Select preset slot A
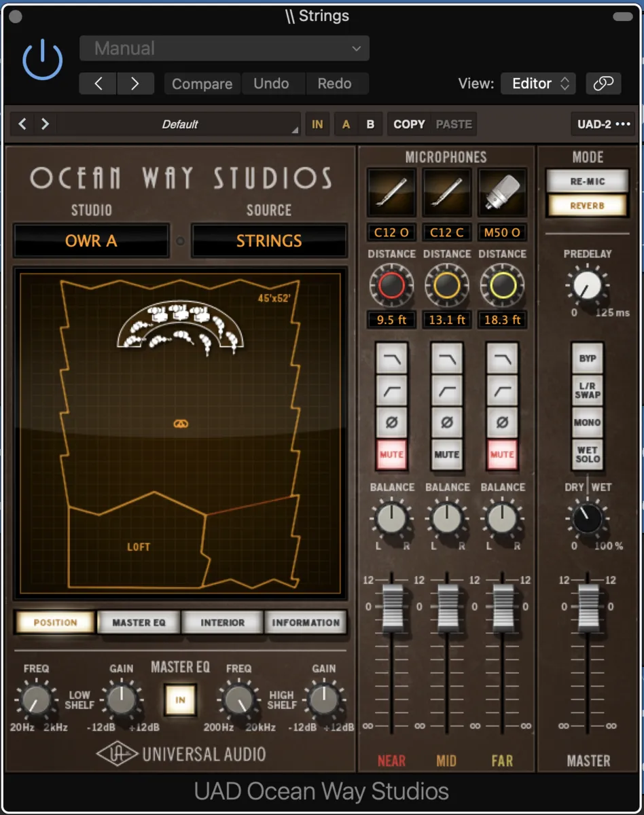 (x=346, y=124)
